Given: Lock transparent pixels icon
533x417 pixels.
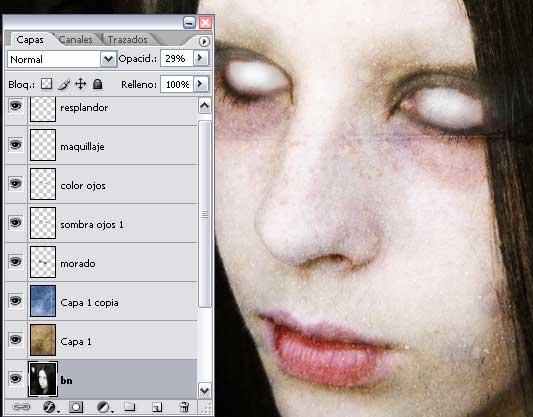Looking at the screenshot, I should [47, 84].
